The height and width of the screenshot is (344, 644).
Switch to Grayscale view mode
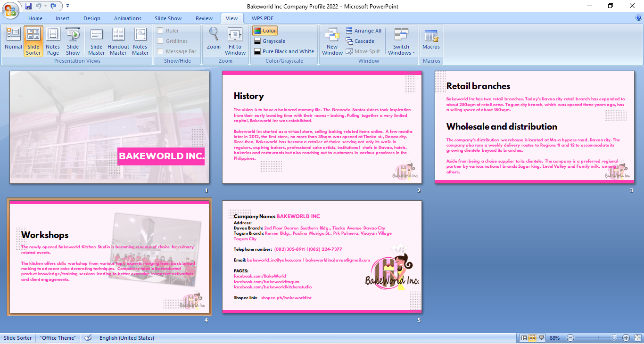tap(269, 41)
